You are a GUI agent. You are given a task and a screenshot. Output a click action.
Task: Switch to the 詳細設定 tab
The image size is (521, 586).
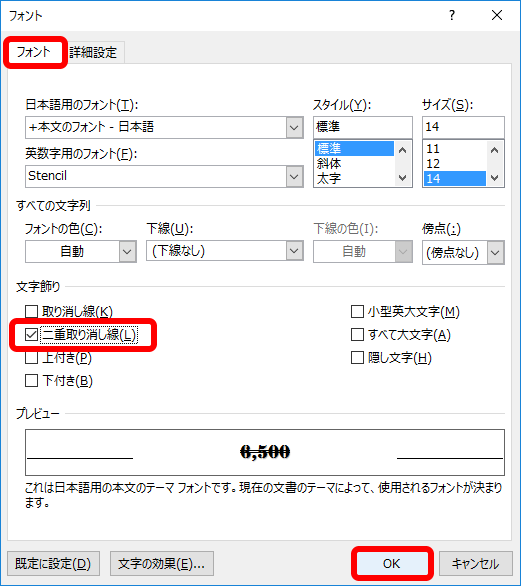point(93,52)
